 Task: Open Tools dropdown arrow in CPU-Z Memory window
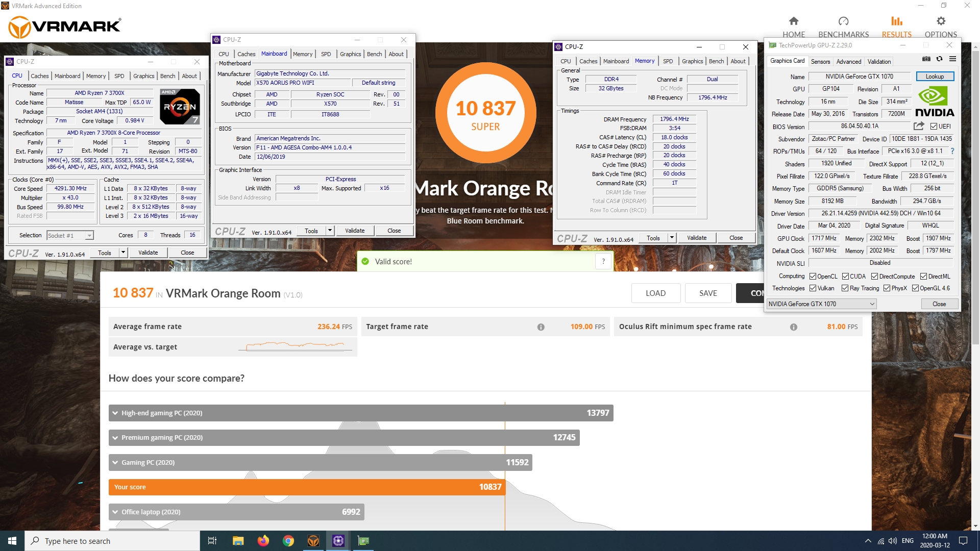[x=672, y=238]
